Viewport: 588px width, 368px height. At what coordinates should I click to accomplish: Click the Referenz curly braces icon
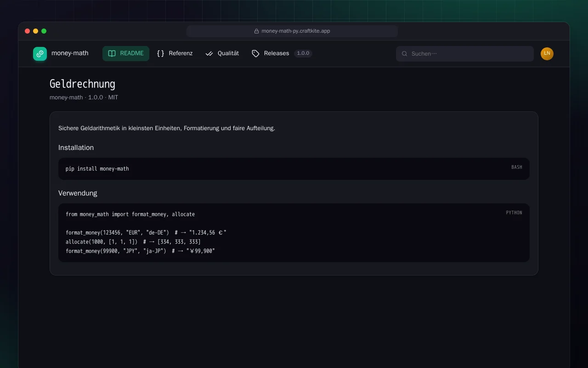coord(160,53)
